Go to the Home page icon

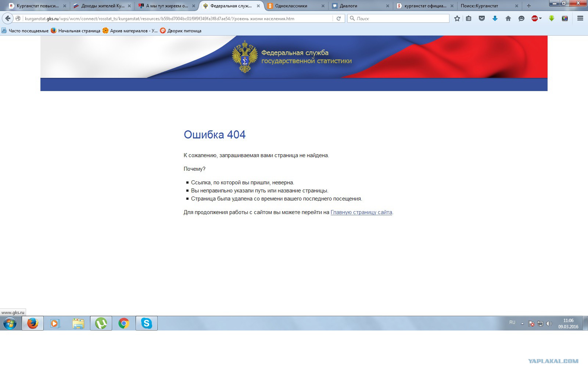(508, 18)
